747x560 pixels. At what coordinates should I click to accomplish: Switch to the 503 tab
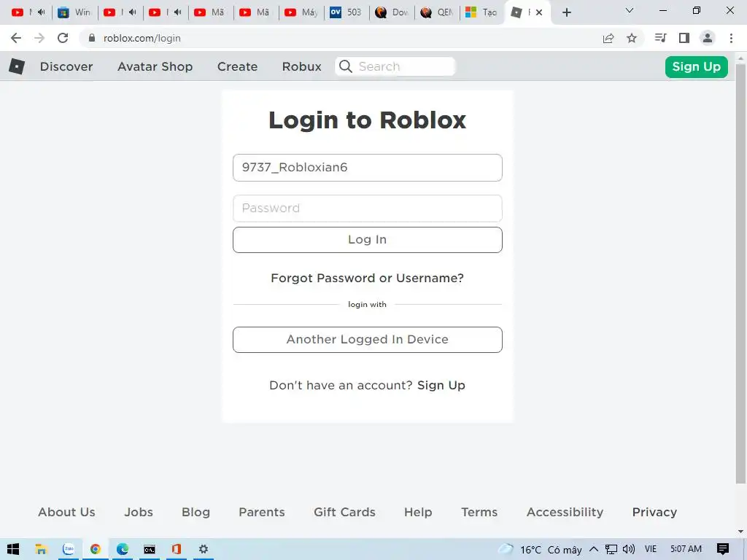point(346,12)
